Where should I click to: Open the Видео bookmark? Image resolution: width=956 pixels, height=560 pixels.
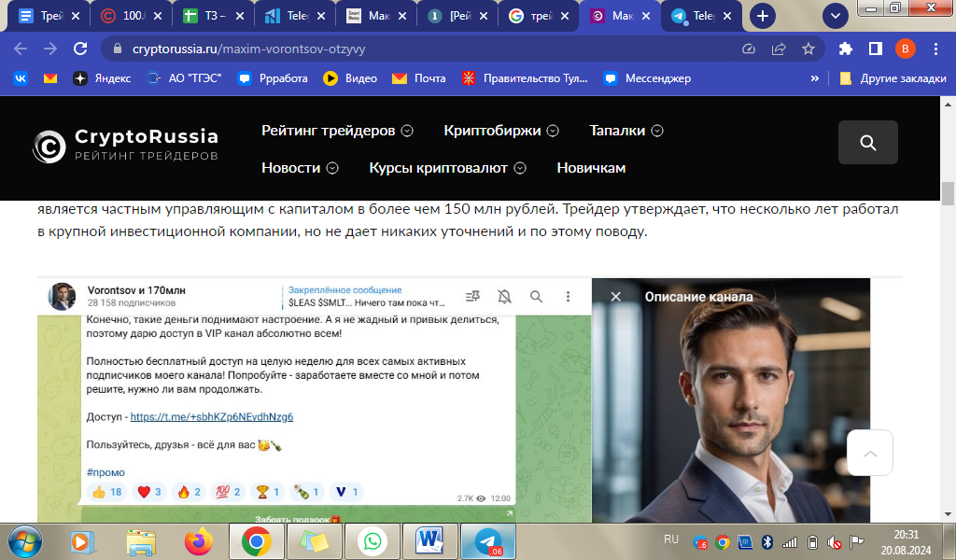tap(351, 78)
